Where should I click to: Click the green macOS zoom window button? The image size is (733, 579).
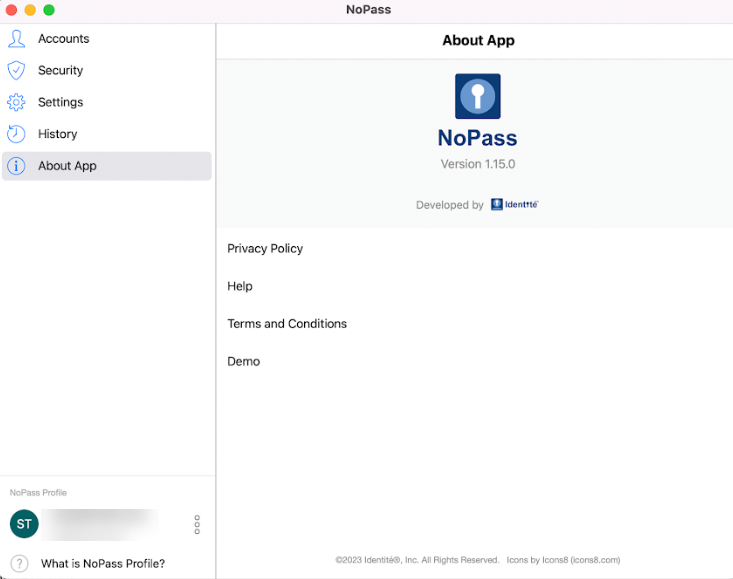click(x=49, y=10)
